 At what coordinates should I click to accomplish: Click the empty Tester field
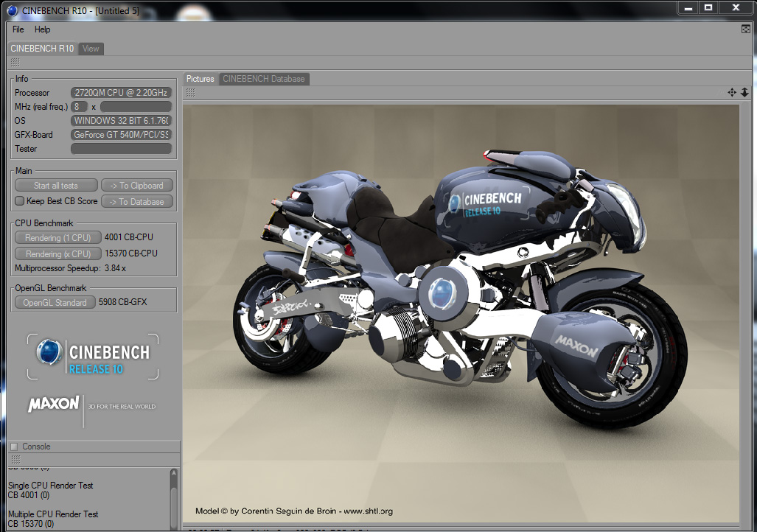121,149
